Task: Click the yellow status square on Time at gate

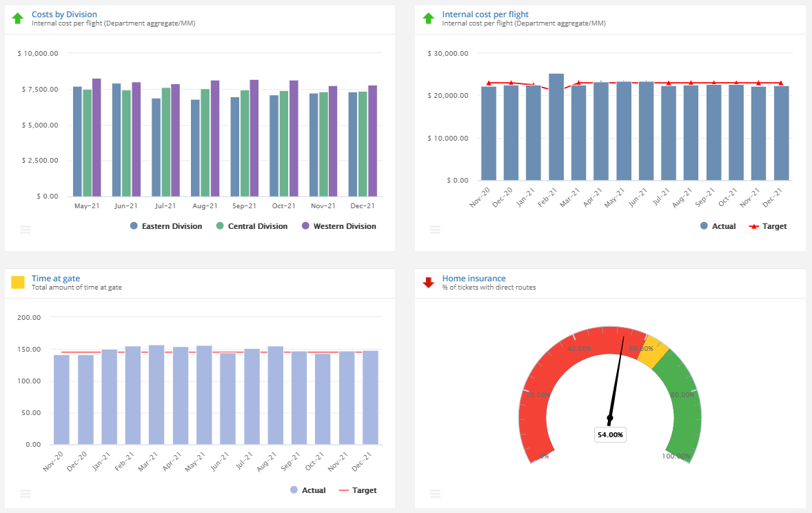Action: coord(18,282)
